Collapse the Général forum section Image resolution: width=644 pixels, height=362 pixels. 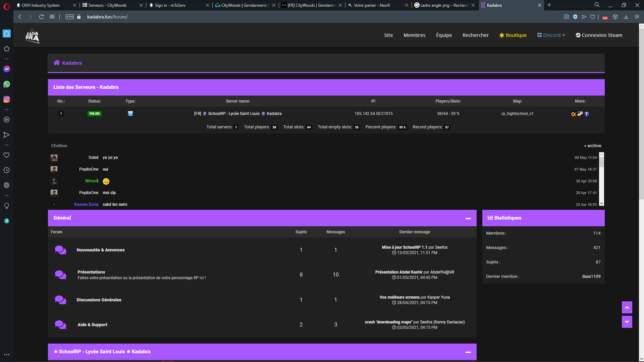(x=468, y=218)
